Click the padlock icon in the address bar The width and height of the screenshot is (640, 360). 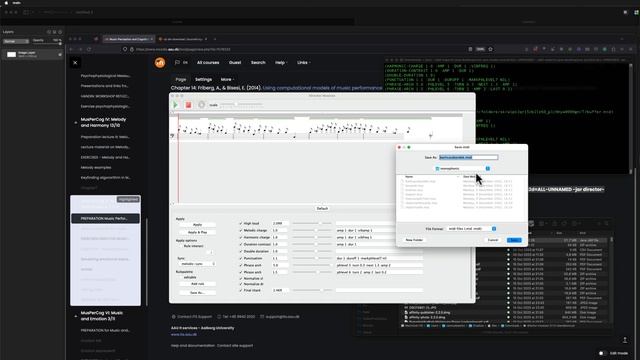tap(132, 49)
